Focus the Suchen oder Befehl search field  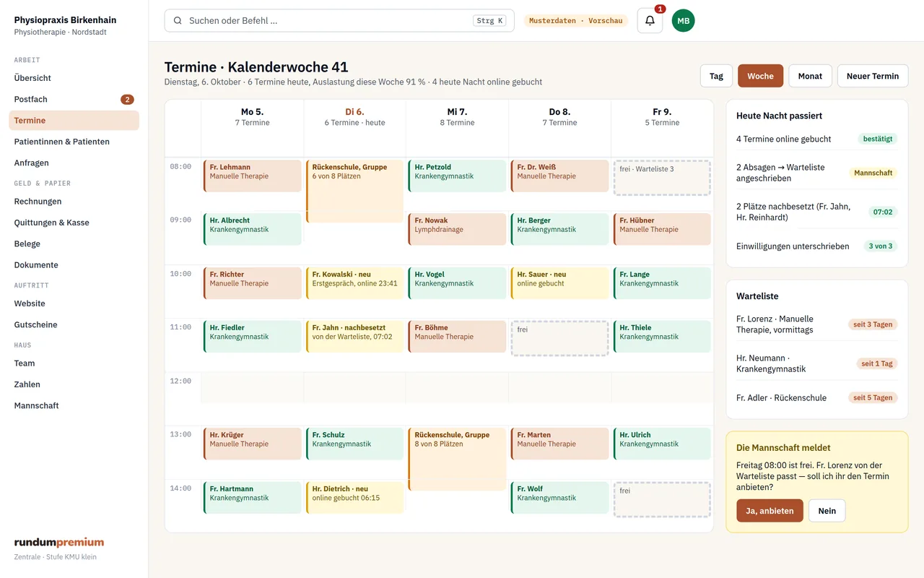tap(339, 21)
